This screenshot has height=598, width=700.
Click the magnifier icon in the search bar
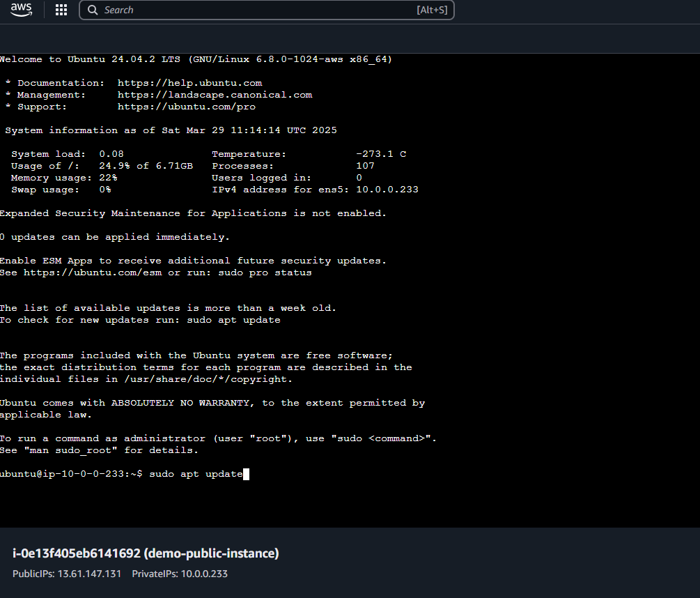(x=93, y=10)
